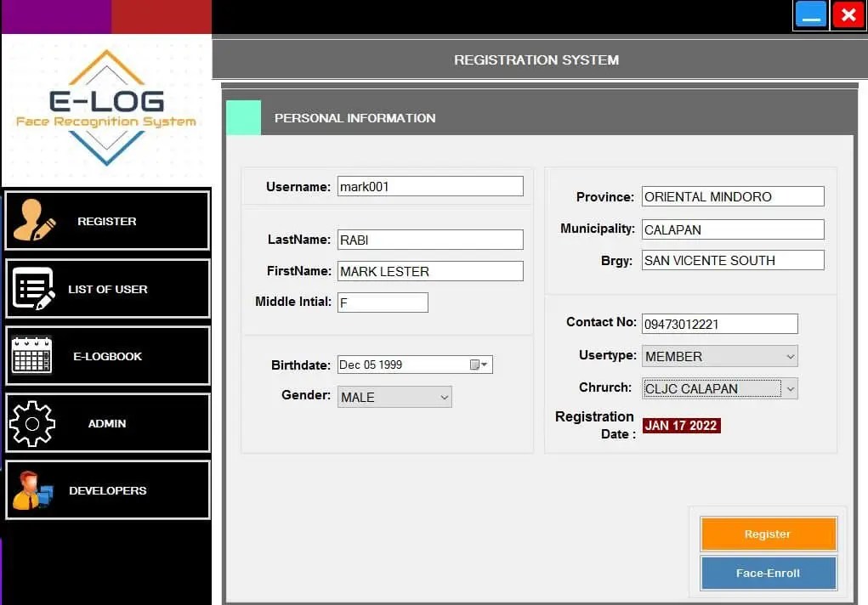Viewport: 868px width, 605px height.
Task: Select the user icon next to Register
Action: pos(29,220)
